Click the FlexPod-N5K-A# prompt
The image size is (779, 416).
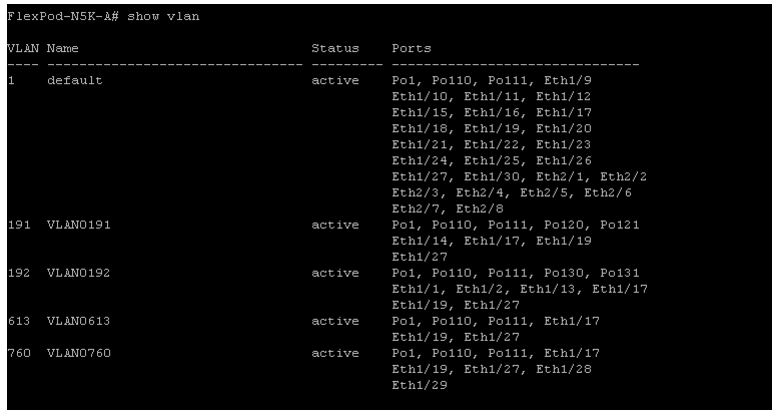pos(63,16)
